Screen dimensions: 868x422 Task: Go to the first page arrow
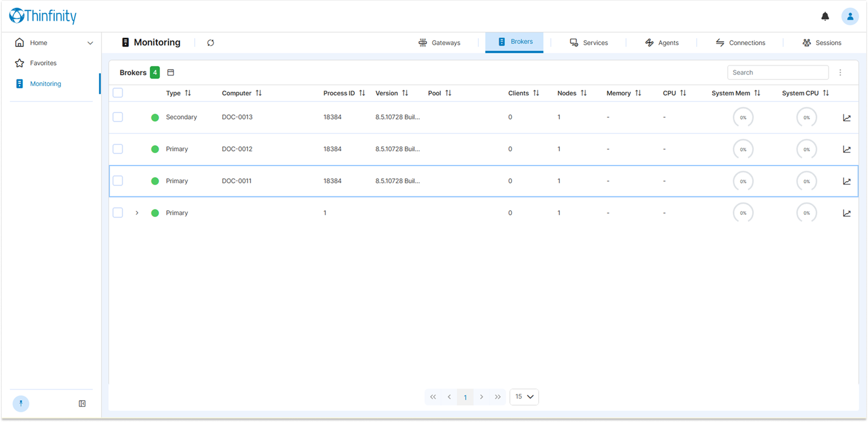click(433, 397)
